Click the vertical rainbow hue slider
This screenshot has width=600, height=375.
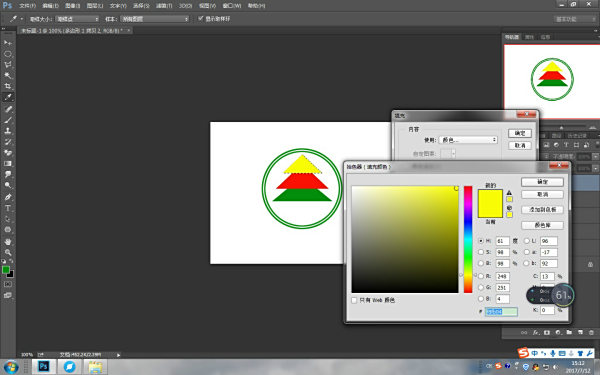[x=468, y=239]
